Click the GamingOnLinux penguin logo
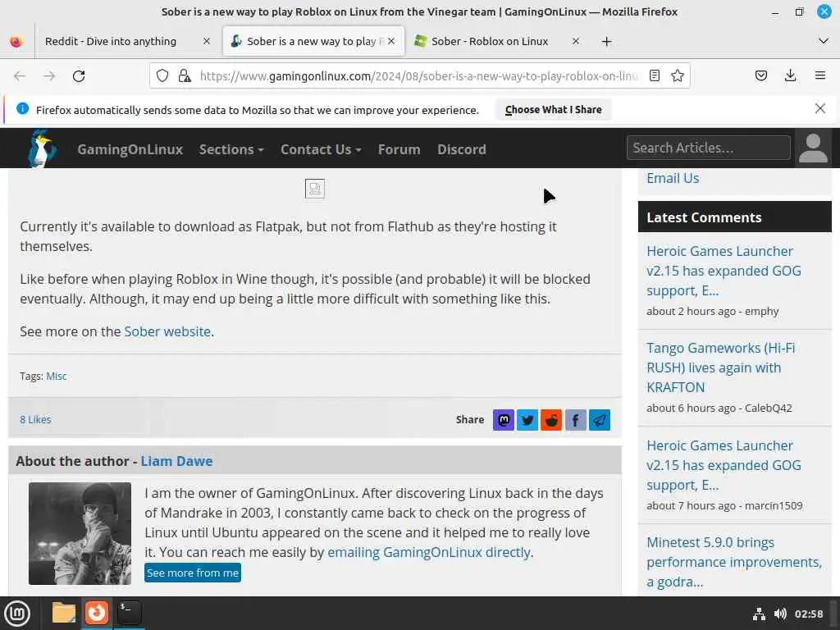 (x=42, y=148)
